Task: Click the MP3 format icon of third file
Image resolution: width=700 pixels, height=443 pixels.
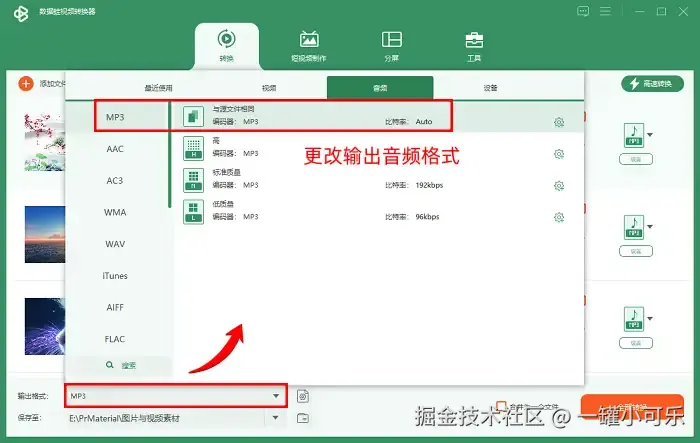Action: 634,319
